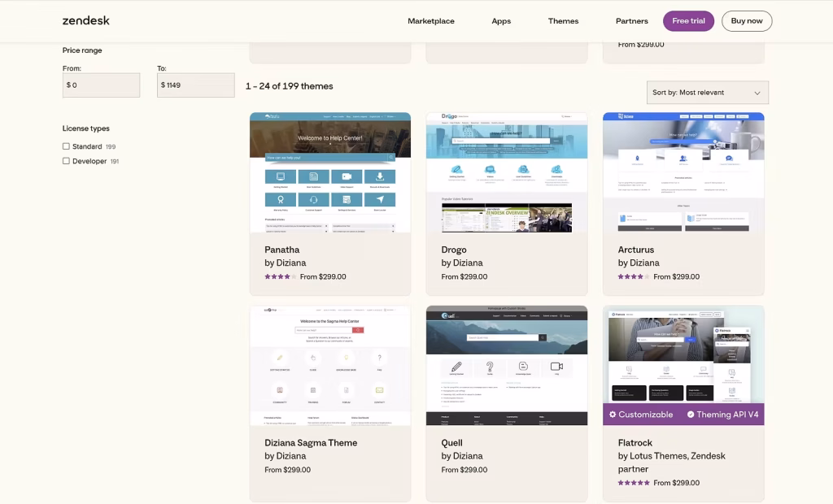Enable the Developer license checkbox

[x=66, y=161]
